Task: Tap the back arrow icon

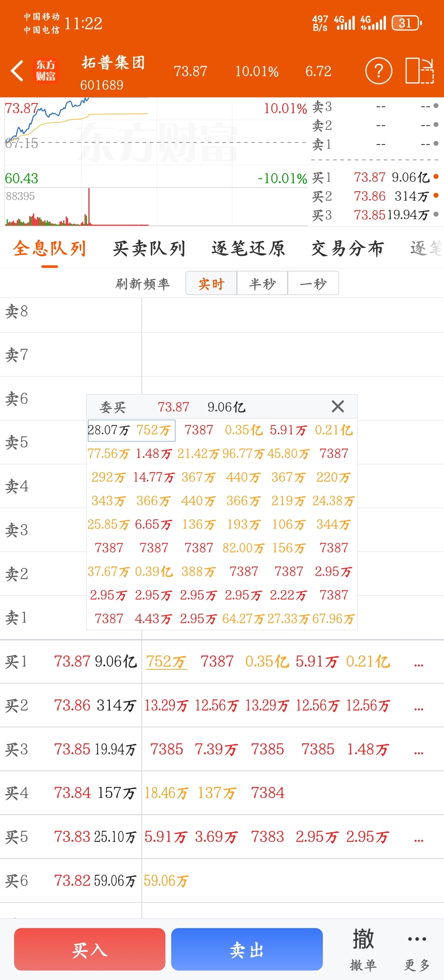Action: [x=17, y=71]
